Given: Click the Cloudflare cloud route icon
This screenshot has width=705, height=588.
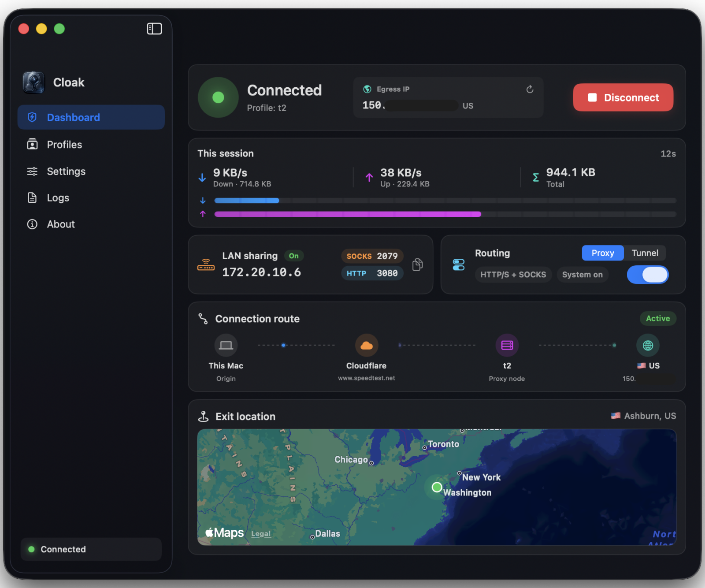Looking at the screenshot, I should click(x=366, y=345).
